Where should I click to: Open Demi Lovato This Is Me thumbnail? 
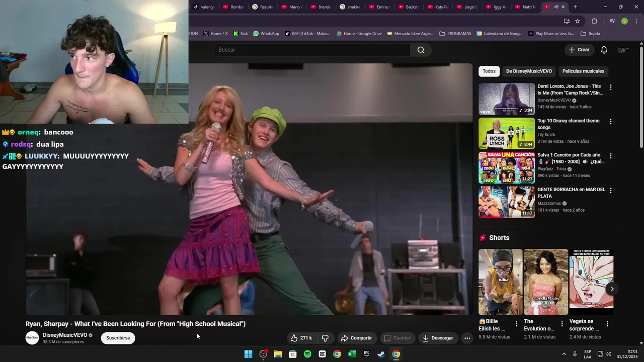pos(507,99)
